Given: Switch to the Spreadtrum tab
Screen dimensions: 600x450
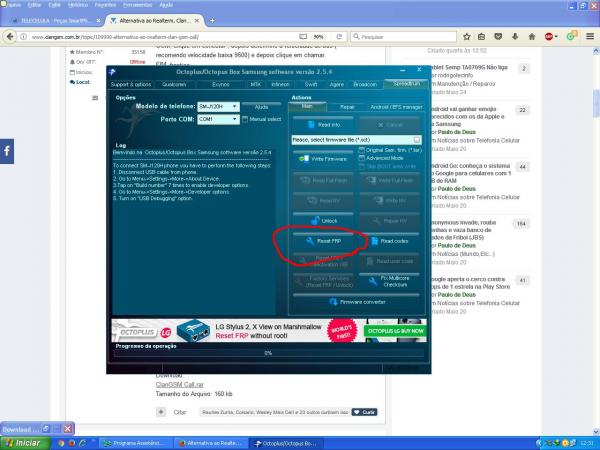Looking at the screenshot, I should pos(406,83).
